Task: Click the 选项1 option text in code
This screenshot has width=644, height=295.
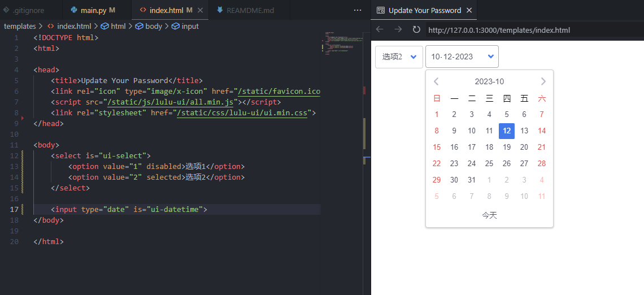Action: click(x=195, y=166)
